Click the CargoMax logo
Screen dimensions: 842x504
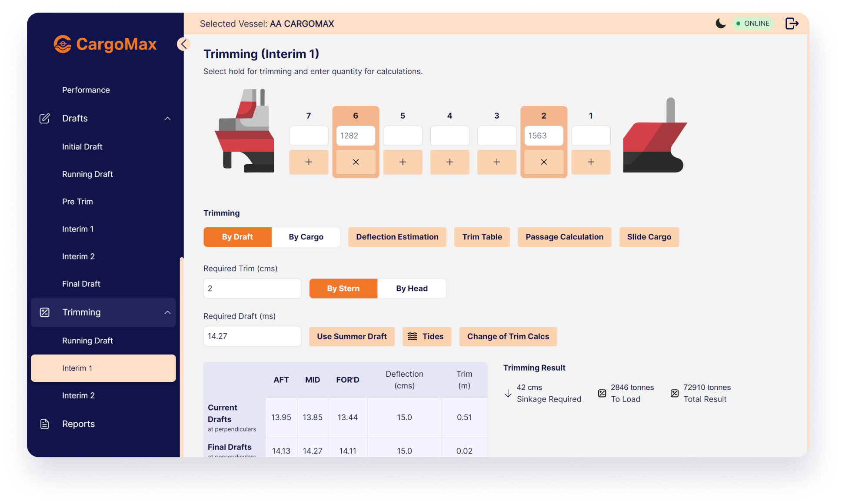point(105,44)
